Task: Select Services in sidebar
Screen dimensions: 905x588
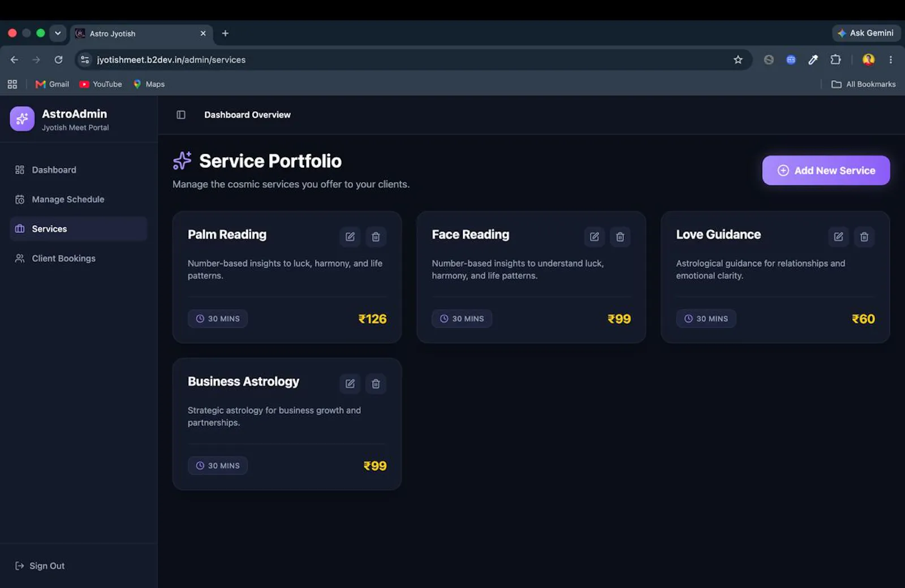Action: (78, 228)
